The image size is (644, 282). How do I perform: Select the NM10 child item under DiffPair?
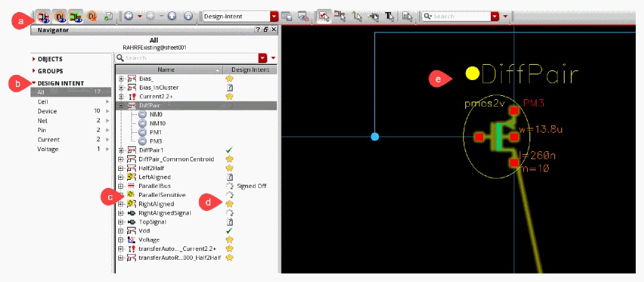156,123
